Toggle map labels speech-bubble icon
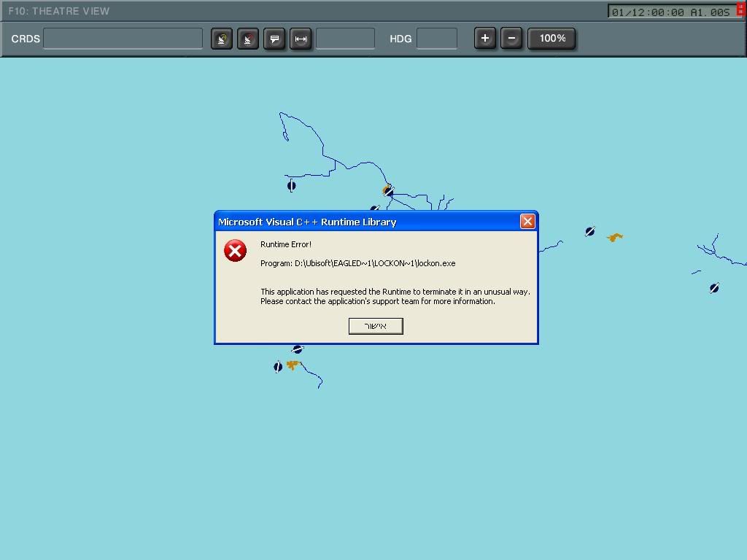Image resolution: width=747 pixels, height=560 pixels. coord(274,39)
